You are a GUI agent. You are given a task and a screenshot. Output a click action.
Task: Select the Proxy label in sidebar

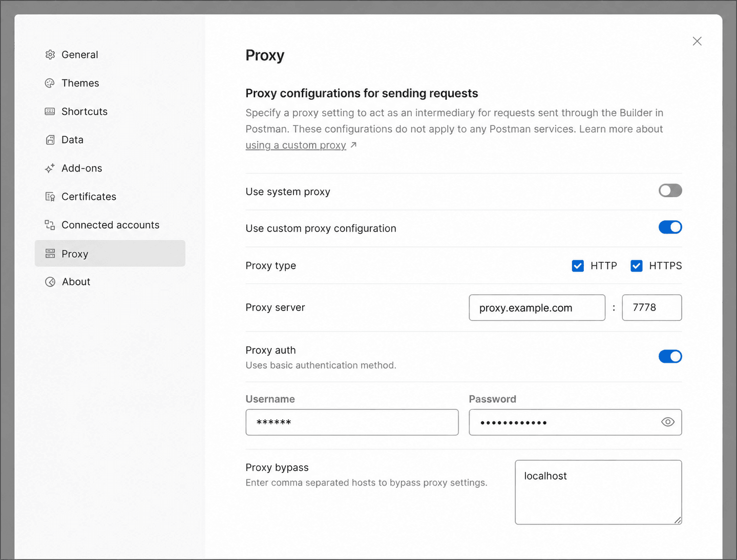[75, 254]
